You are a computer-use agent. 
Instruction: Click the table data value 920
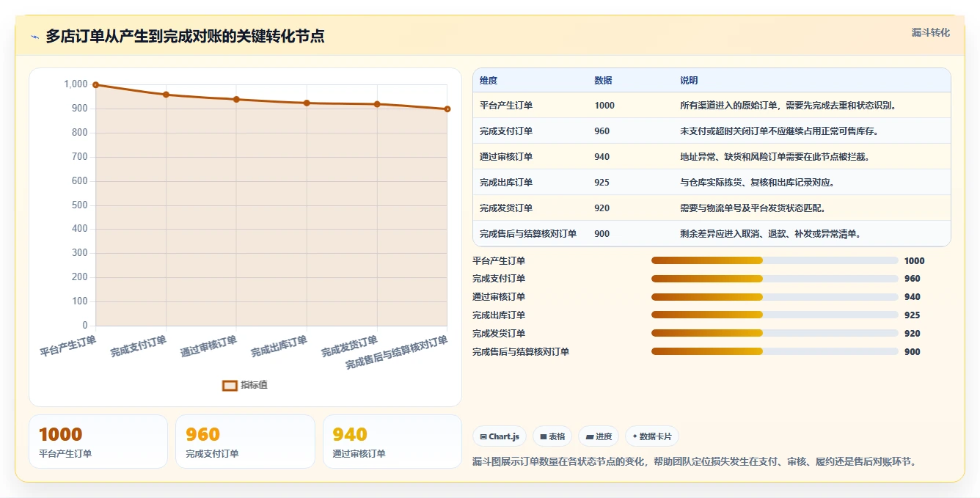coord(601,208)
